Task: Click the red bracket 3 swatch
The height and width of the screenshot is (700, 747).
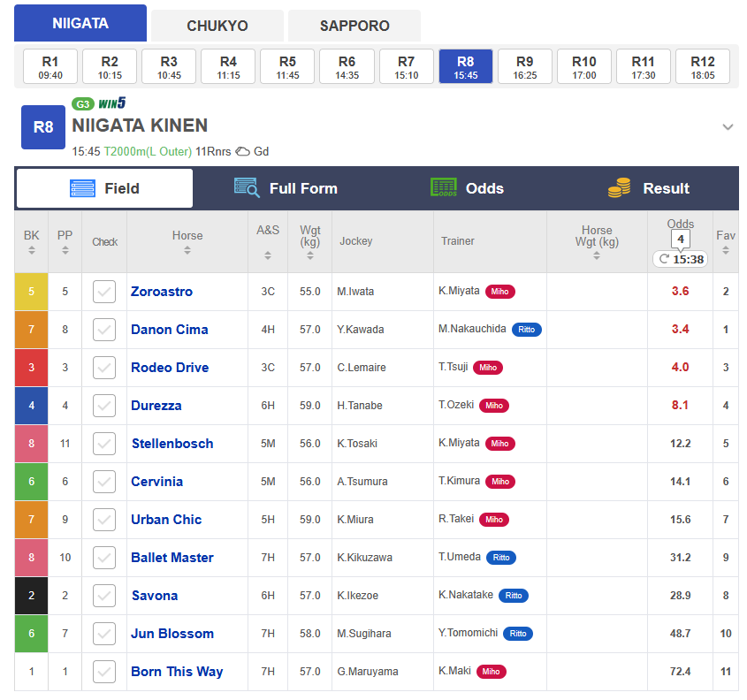Action: (x=32, y=368)
